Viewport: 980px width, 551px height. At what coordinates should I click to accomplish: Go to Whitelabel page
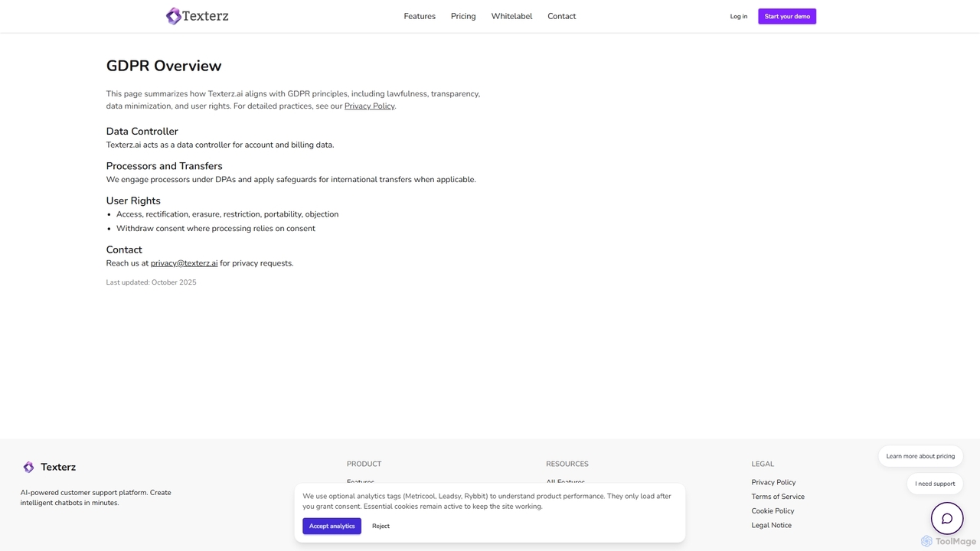(x=511, y=16)
